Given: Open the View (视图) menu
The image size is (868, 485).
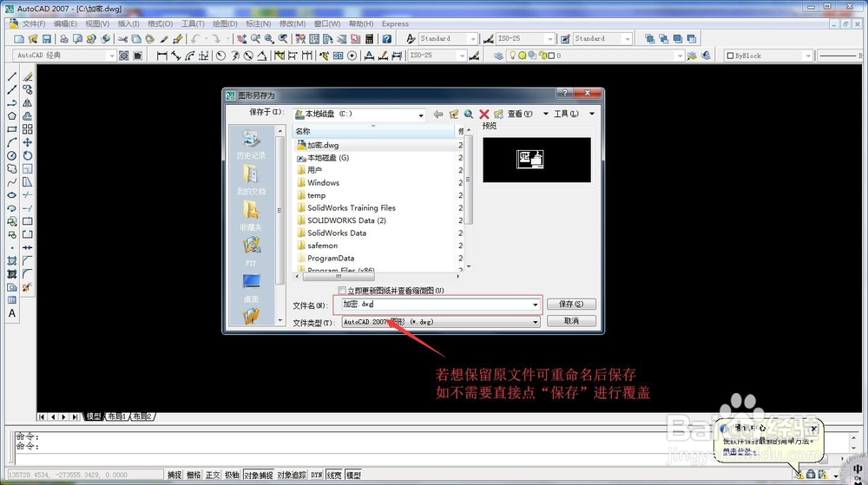Looking at the screenshot, I should pyautogui.click(x=97, y=23).
